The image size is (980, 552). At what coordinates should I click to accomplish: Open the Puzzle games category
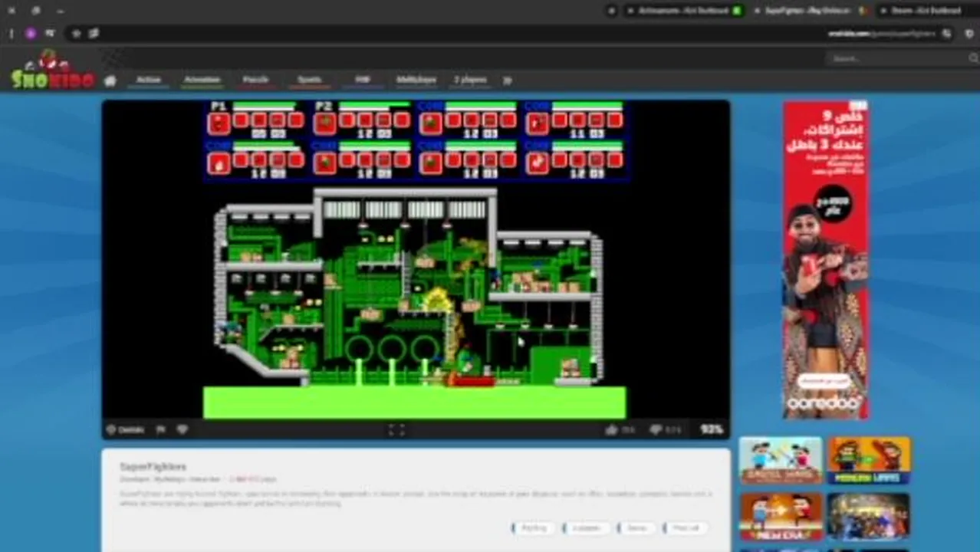pyautogui.click(x=255, y=80)
